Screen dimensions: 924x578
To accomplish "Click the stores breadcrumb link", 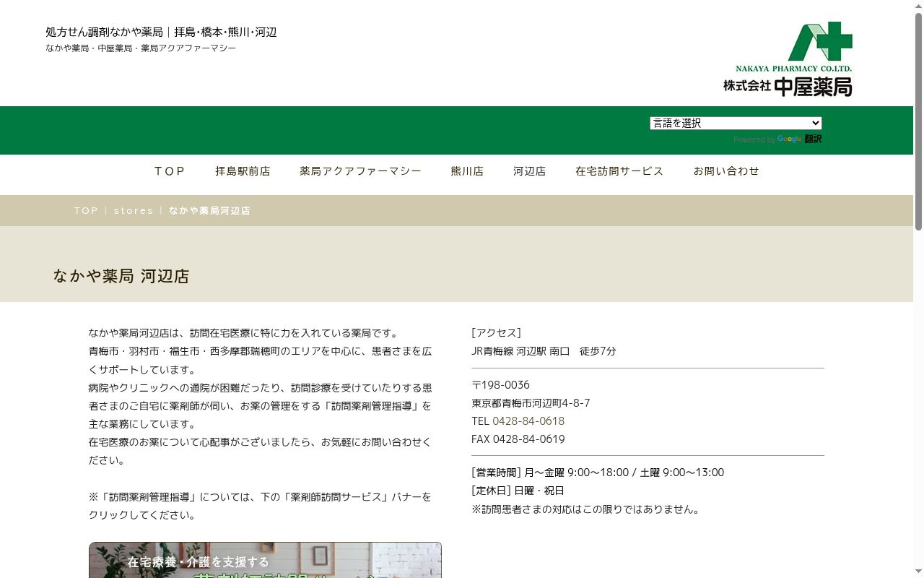I will 134,211.
